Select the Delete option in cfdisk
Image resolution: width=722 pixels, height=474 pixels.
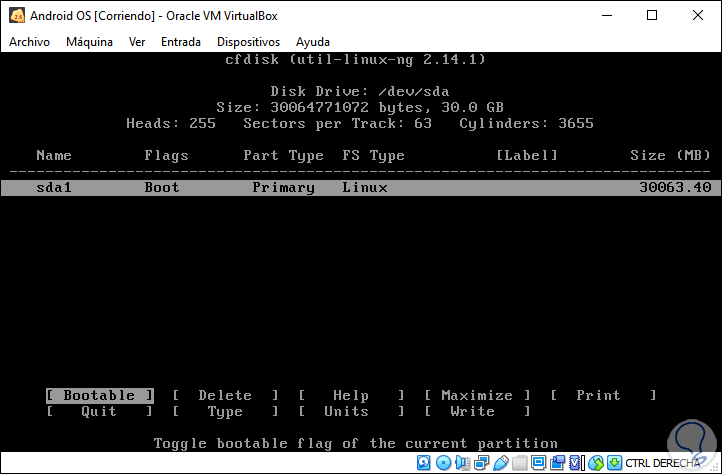pyautogui.click(x=225, y=395)
